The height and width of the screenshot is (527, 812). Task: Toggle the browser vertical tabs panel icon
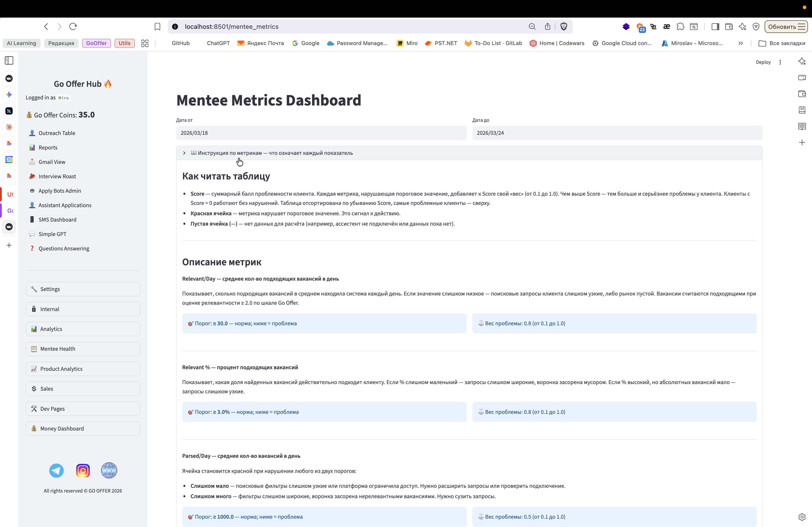pos(9,61)
